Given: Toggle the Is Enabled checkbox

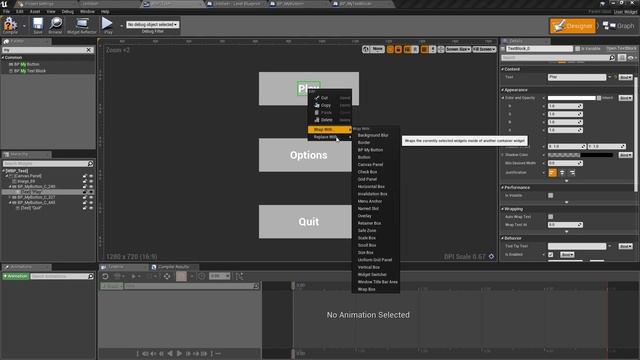Looking at the screenshot, I should [x=551, y=255].
